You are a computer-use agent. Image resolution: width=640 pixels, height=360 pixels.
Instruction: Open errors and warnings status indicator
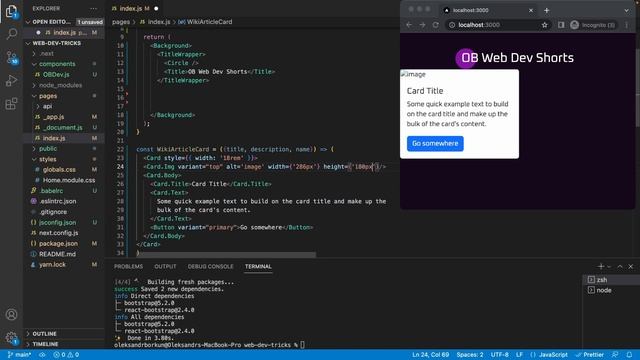(66, 355)
